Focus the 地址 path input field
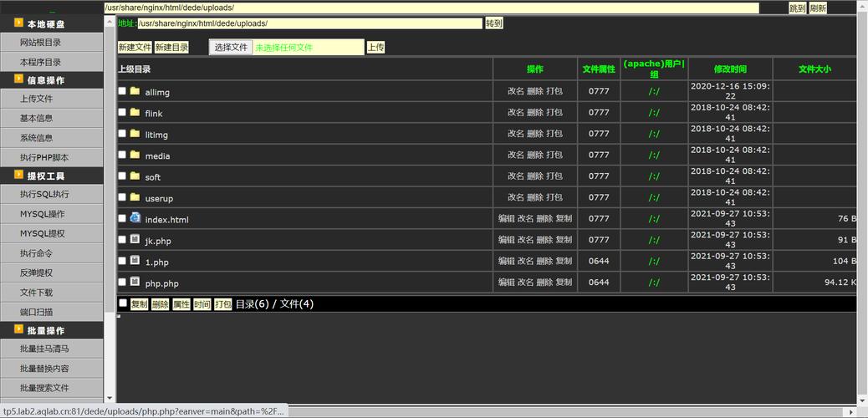Image resolution: width=868 pixels, height=418 pixels. click(x=309, y=23)
